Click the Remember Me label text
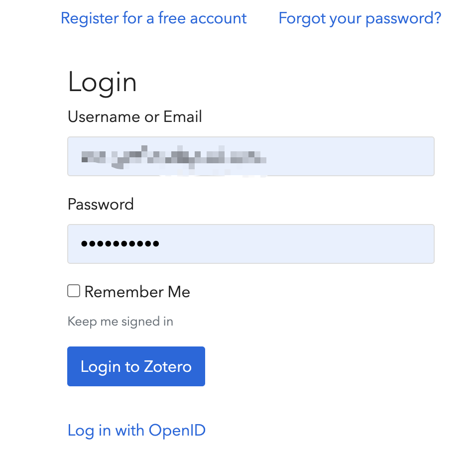The width and height of the screenshot is (476, 454). point(137,292)
